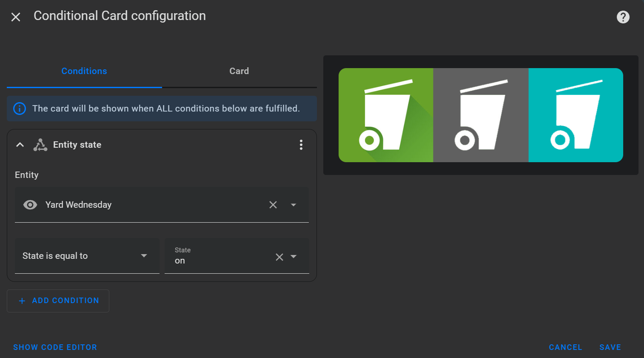Switch to the Conditions tab
This screenshot has width=644, height=358.
pos(84,71)
